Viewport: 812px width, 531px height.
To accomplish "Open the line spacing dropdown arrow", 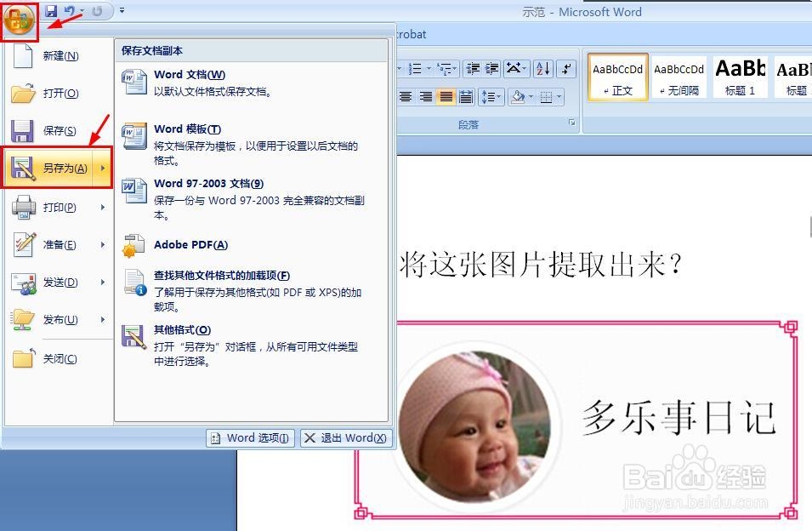I will (x=500, y=97).
